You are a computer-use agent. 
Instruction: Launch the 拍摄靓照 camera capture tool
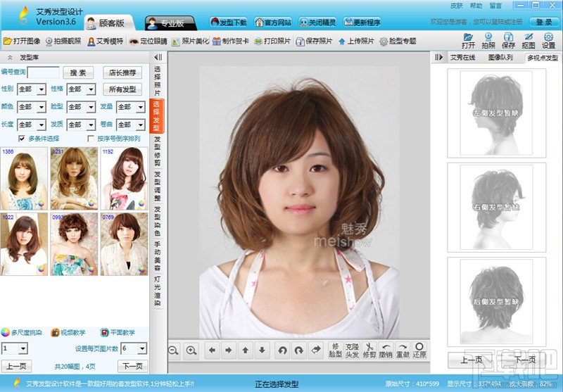pos(63,42)
